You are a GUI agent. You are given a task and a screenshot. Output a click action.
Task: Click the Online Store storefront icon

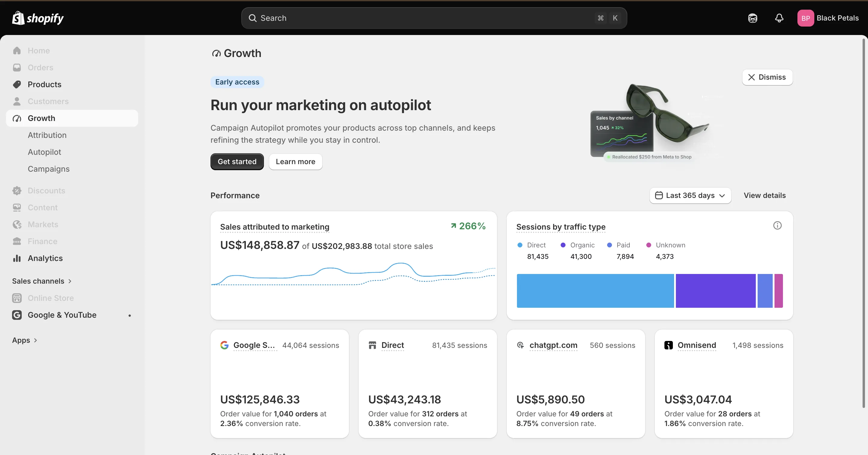pos(17,298)
